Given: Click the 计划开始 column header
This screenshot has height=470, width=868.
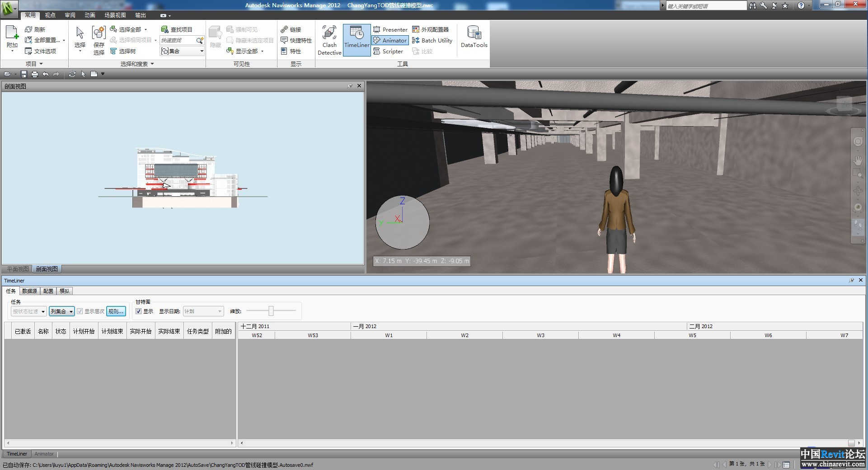Looking at the screenshot, I should click(84, 331).
